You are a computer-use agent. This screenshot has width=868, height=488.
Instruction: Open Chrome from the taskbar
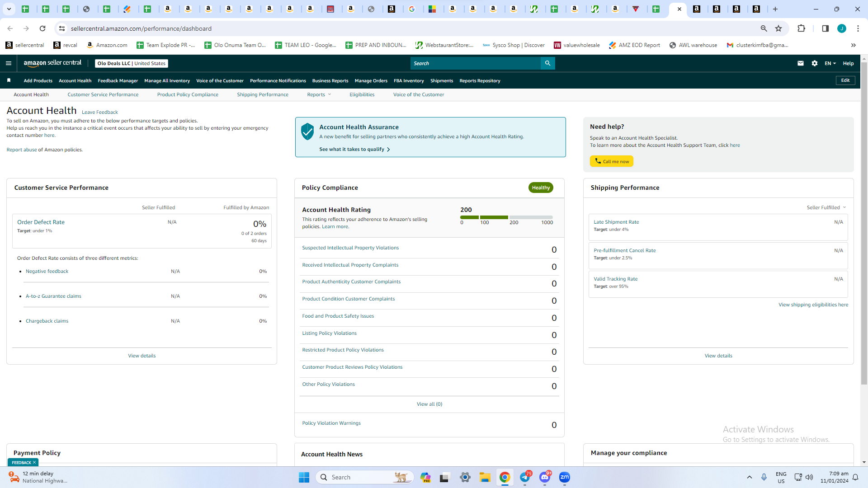coord(505,477)
